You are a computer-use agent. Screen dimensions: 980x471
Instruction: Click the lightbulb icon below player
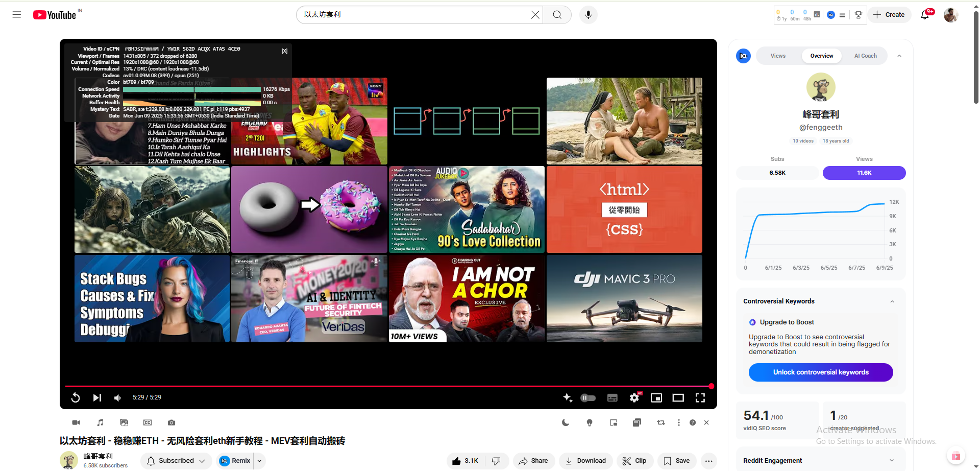tap(590, 422)
